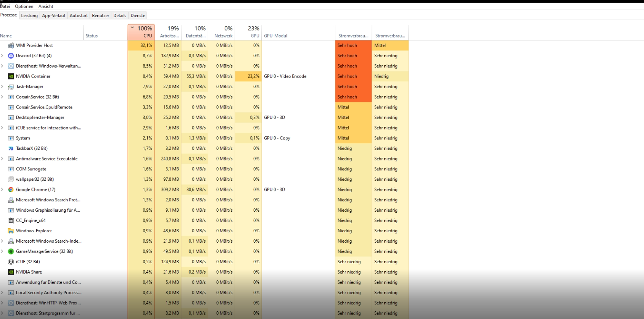Sort by the 23% GPU column header
The height and width of the screenshot is (319, 644).
pos(248,32)
